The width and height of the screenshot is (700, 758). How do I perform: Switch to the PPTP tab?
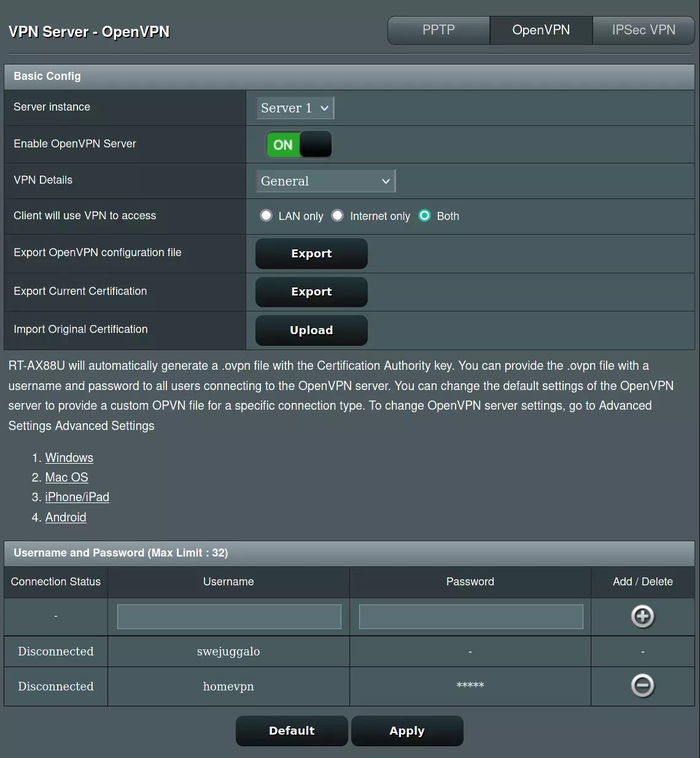(438, 30)
